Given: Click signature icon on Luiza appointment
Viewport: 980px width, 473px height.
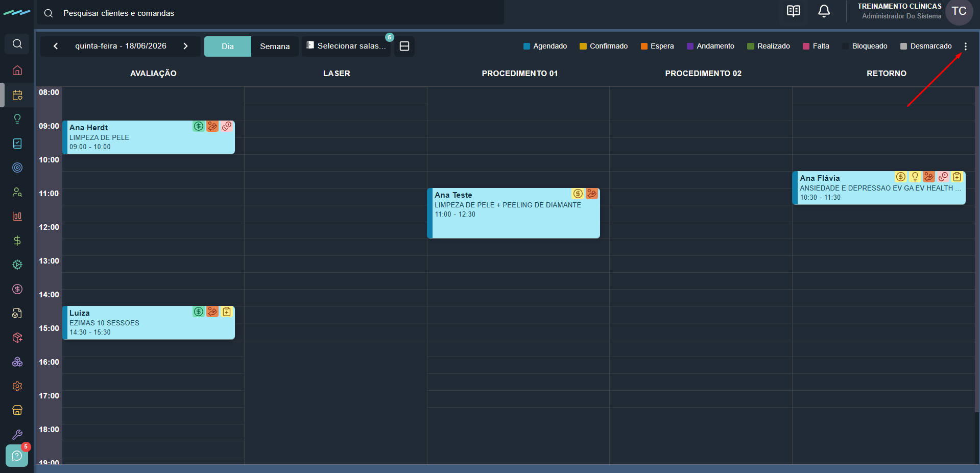Looking at the screenshot, I should (212, 312).
